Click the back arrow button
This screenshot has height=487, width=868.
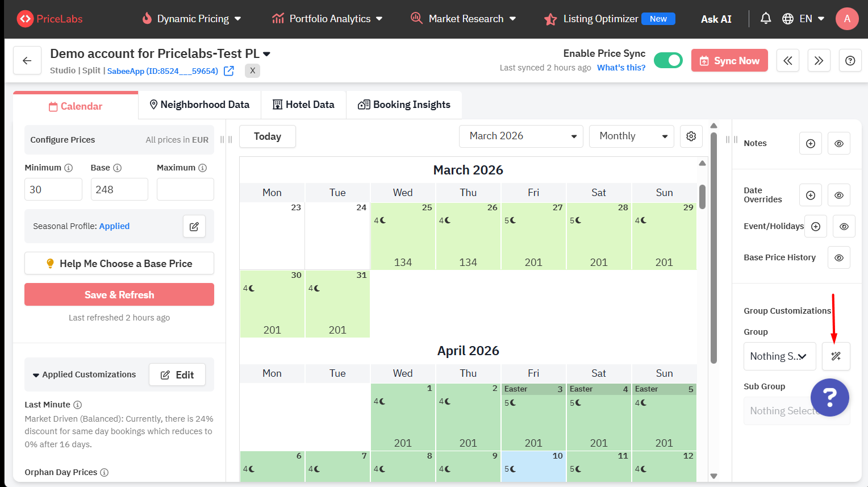point(27,60)
